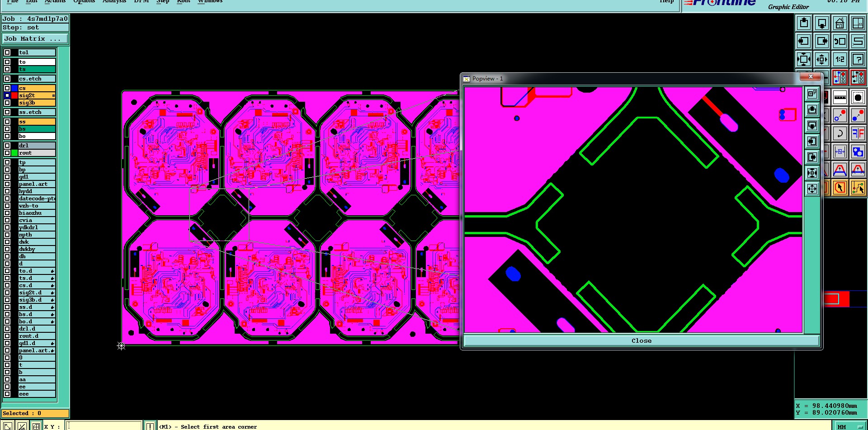868x430 pixels.
Task: Click the blue color swatch of layer cs
Action: click(14, 88)
